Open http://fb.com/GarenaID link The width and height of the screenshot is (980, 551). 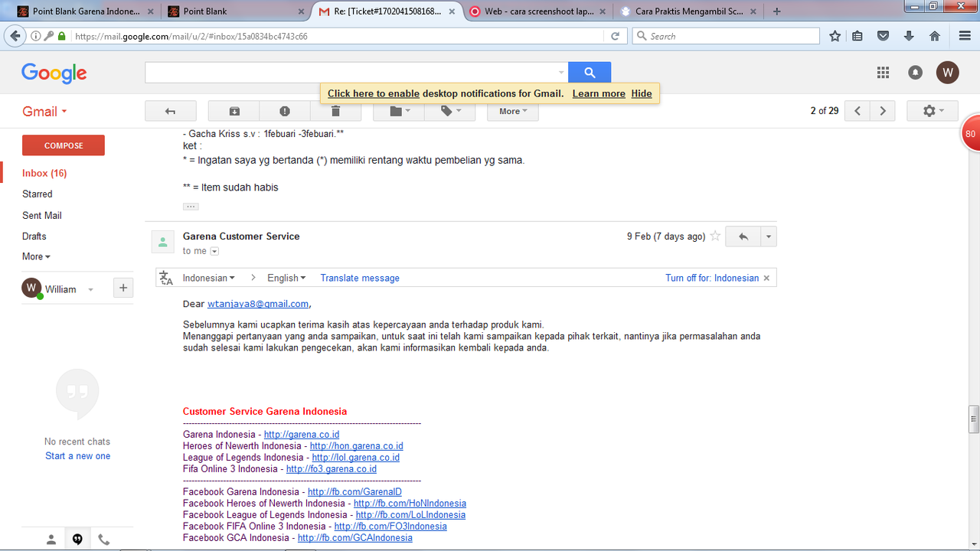(x=354, y=492)
